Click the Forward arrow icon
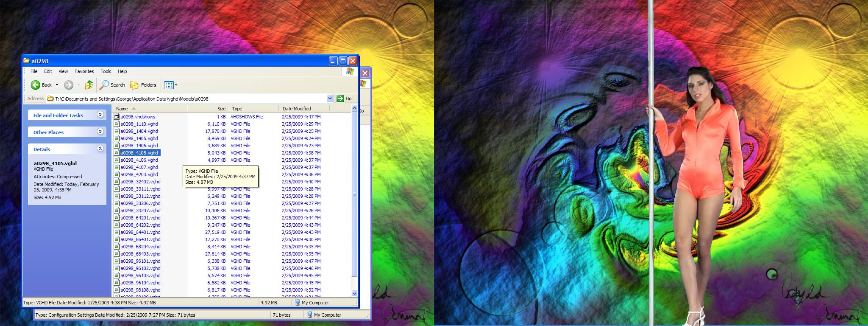Image resolution: width=868 pixels, height=326 pixels. click(69, 85)
